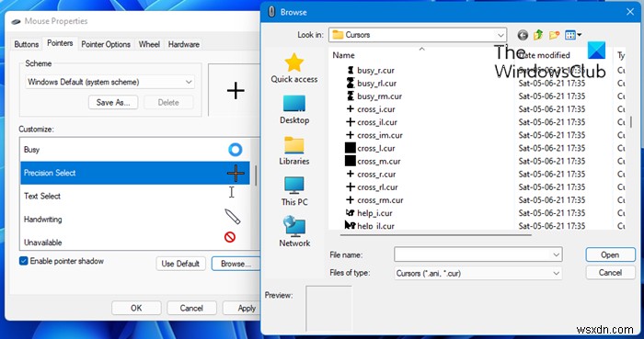Click Cancel in Mouse Properties
Image resolution: width=644 pixels, height=339 pixels.
coord(191,308)
